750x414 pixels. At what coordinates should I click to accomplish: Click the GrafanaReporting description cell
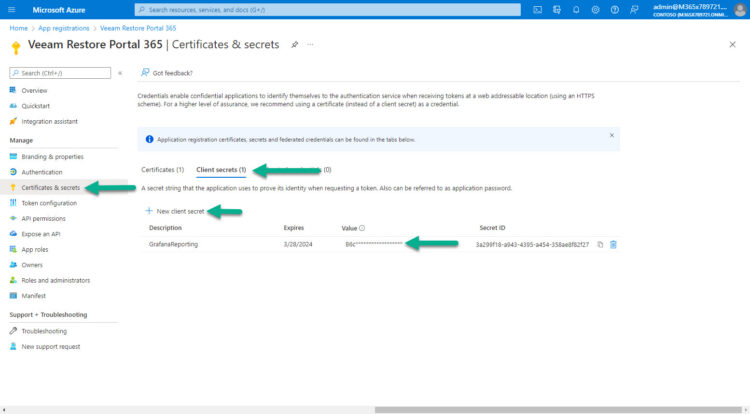point(173,244)
